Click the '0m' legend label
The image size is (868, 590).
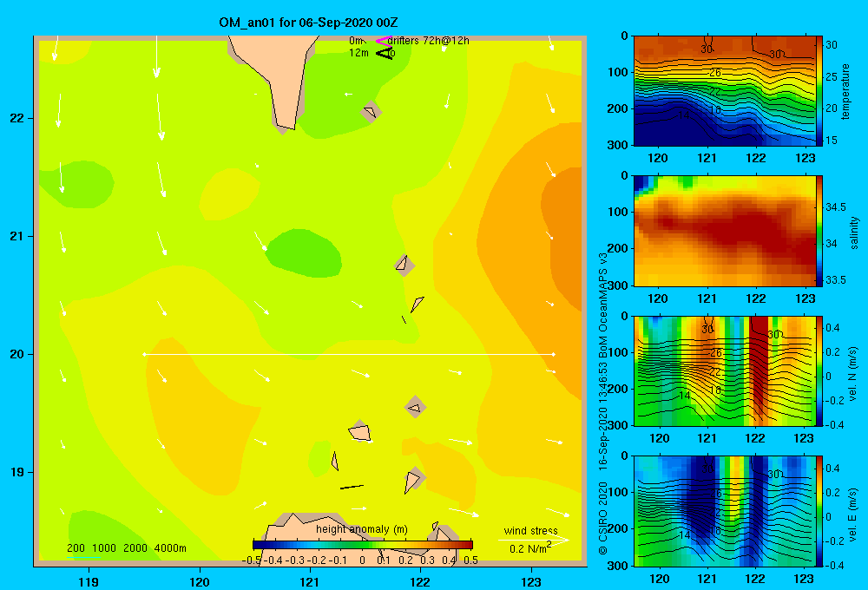coord(356,41)
